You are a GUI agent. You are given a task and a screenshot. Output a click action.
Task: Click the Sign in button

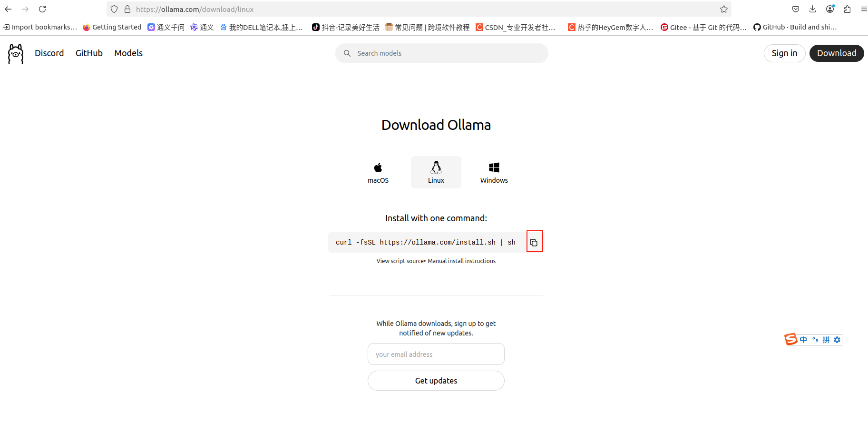click(x=785, y=53)
